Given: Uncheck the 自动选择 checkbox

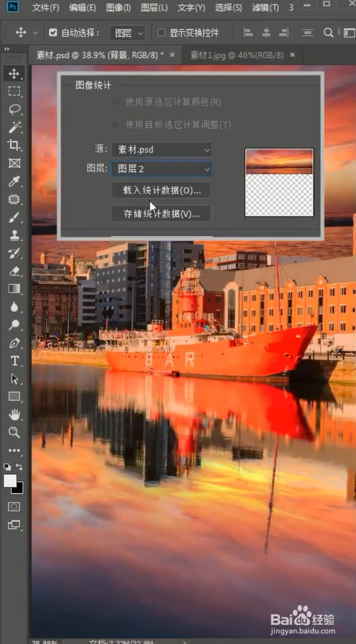Looking at the screenshot, I should pyautogui.click(x=53, y=33).
